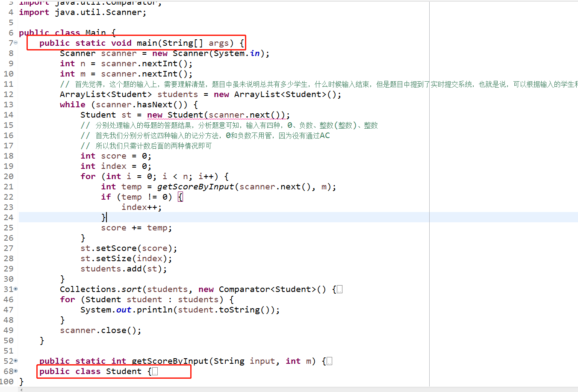The width and height of the screenshot is (578, 392).
Task: Click 'Collections.sort(students, new Comparator' line
Action: click(x=201, y=289)
